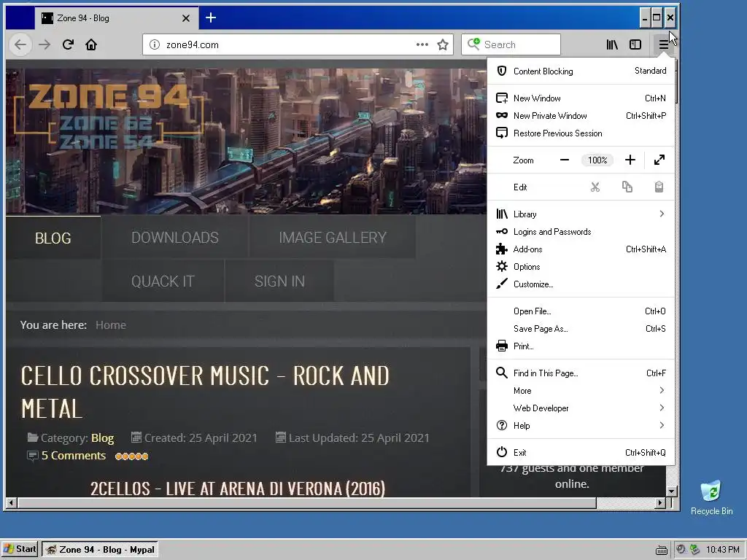Reload the current page
This screenshot has height=560, width=747.
(x=68, y=44)
